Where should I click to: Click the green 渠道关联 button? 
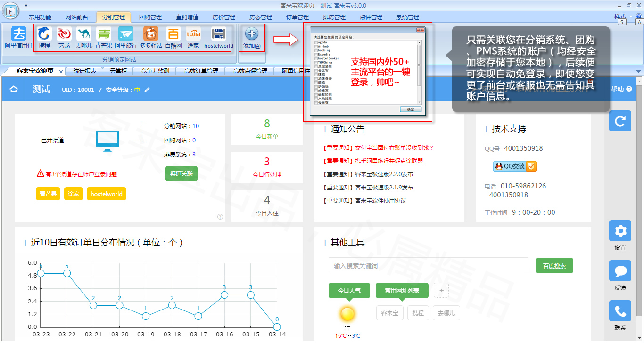[x=182, y=173]
